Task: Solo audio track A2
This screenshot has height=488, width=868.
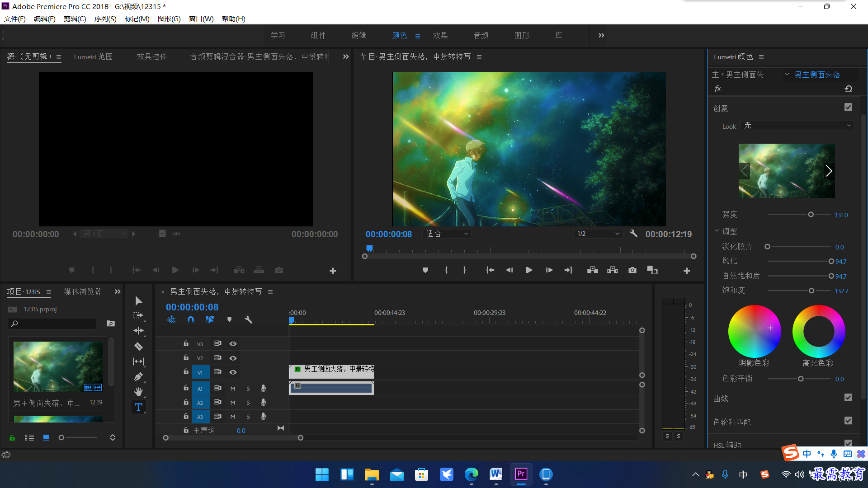Action: (x=248, y=403)
